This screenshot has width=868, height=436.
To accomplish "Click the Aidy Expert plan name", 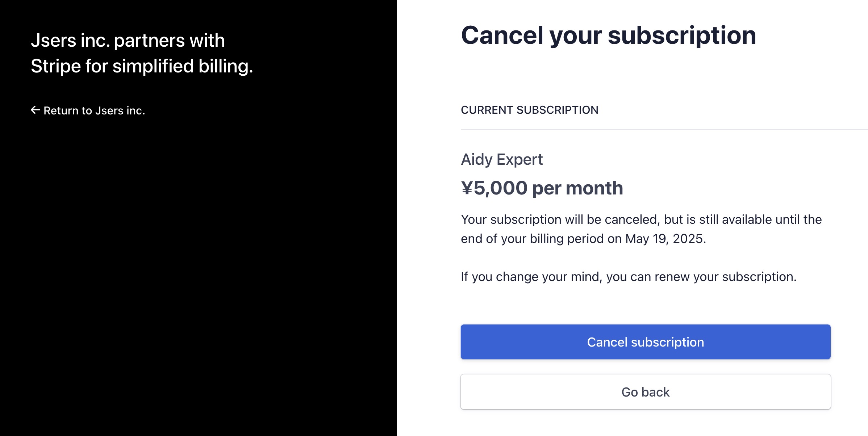I will (x=502, y=160).
